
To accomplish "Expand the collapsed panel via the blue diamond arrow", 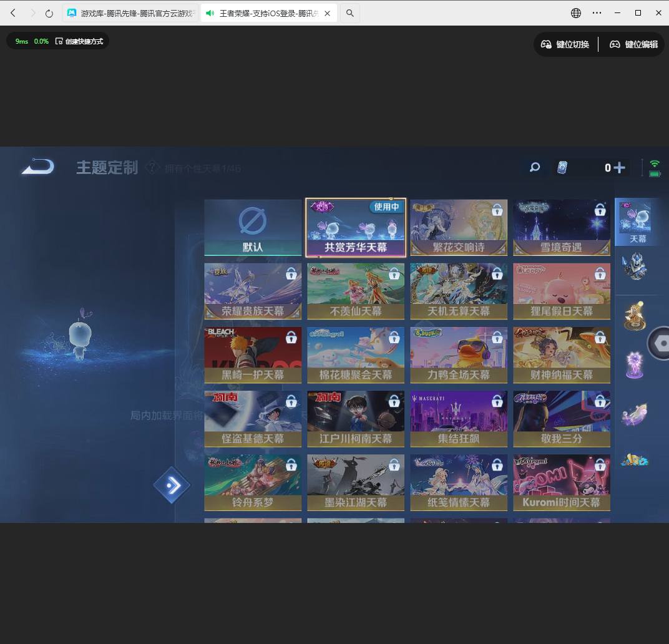I will pos(171,484).
